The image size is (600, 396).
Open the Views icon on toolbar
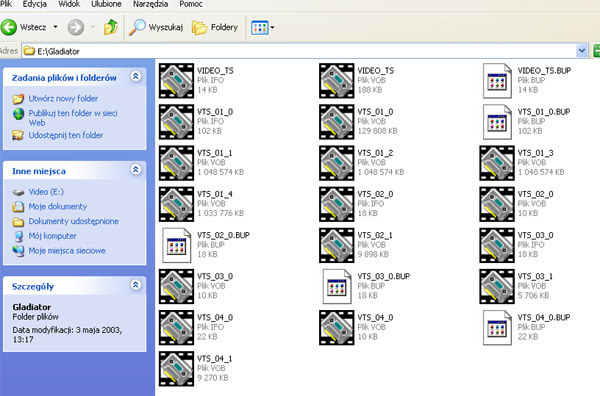pyautogui.click(x=260, y=28)
